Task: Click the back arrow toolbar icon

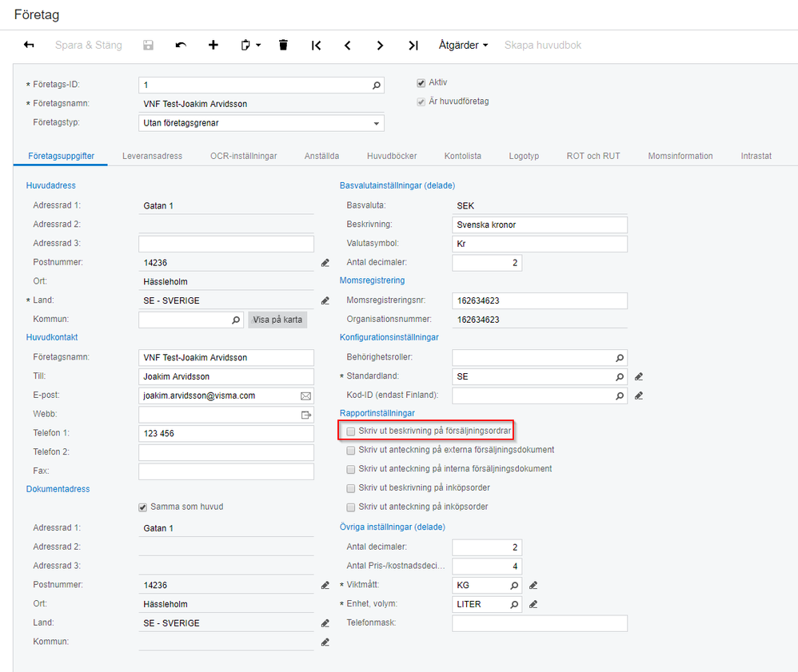Action: pyautogui.click(x=29, y=46)
